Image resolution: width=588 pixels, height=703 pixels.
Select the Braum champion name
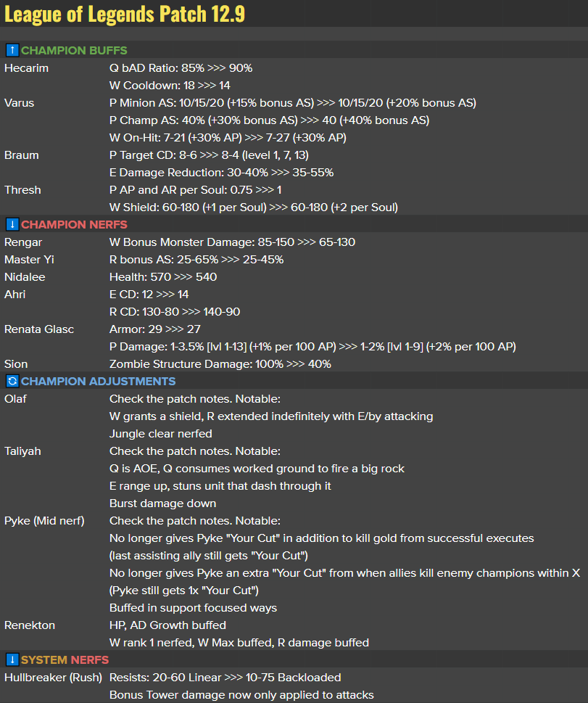tap(22, 155)
